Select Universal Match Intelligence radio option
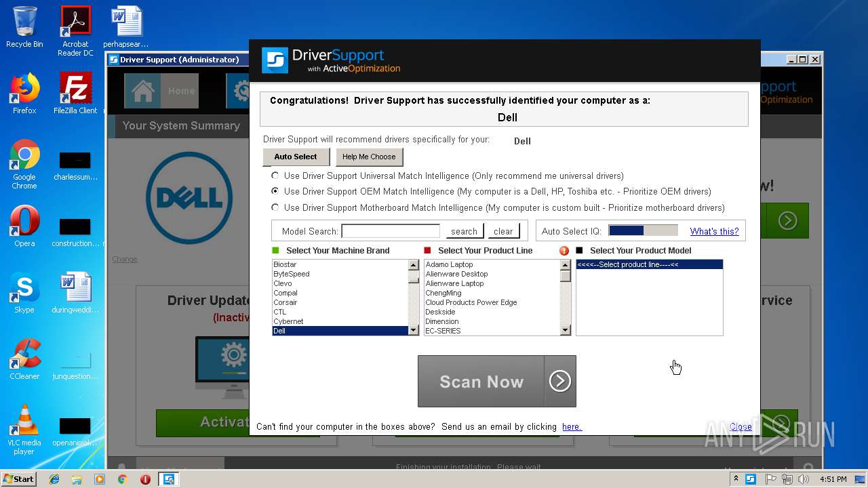The width and height of the screenshot is (868, 488). [x=275, y=176]
